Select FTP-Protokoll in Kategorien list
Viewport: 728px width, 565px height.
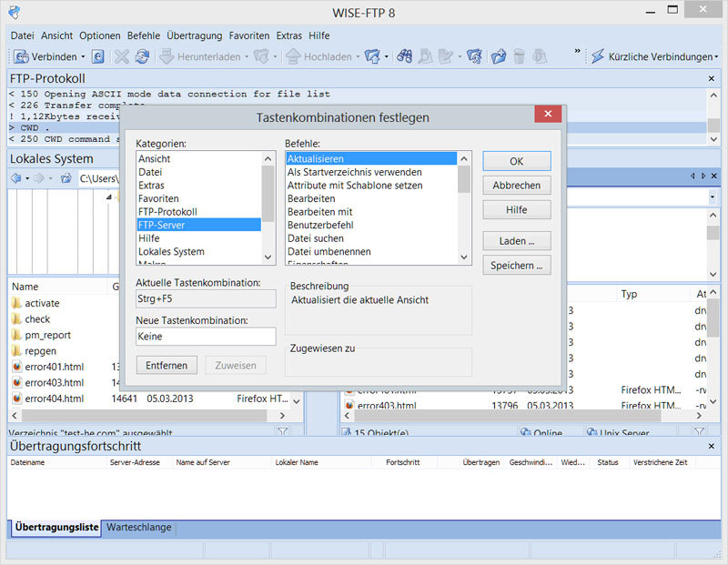pos(198,212)
